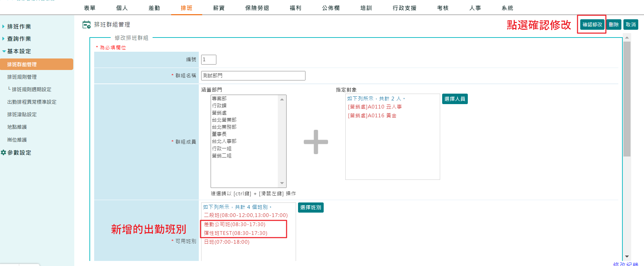
Task: Click the page scrollbar up arrow
Action: pos(627,38)
